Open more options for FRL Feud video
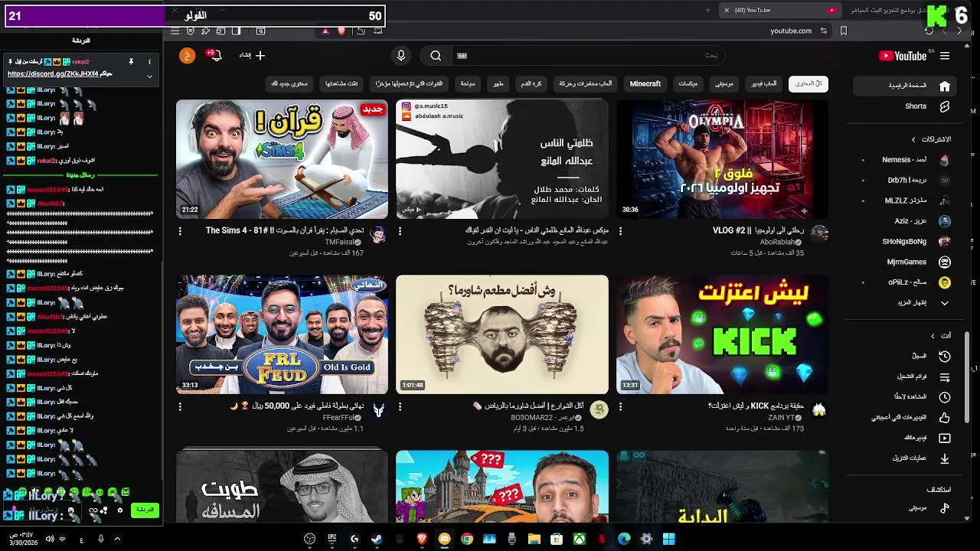This screenshot has width=980, height=551. coord(180,406)
